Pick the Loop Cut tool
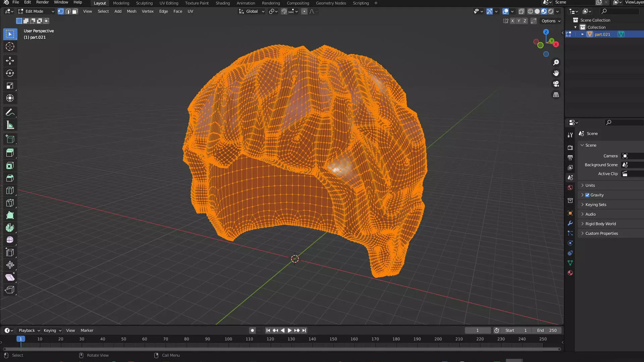644x362 pixels. pyautogui.click(x=10, y=190)
